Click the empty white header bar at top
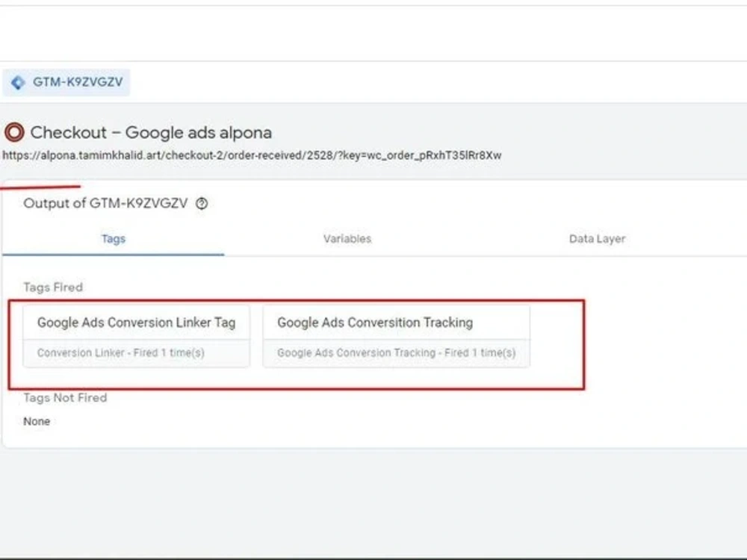 [373, 34]
